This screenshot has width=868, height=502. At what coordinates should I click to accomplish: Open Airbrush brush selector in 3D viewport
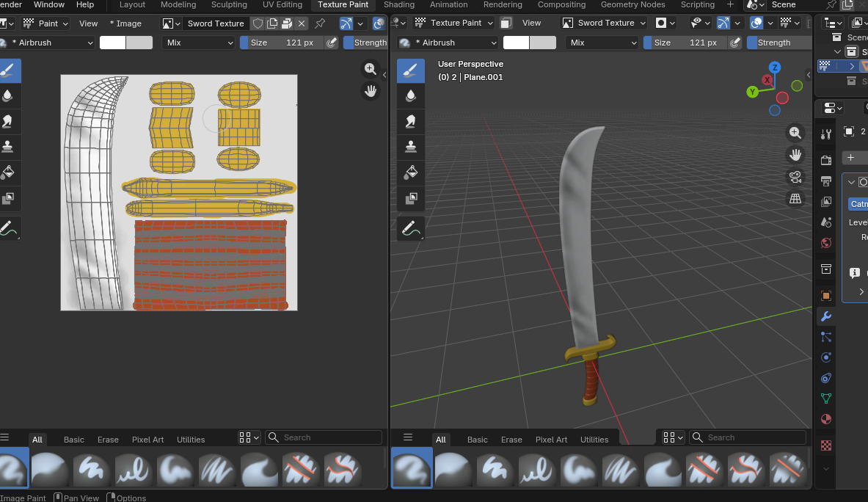[448, 43]
